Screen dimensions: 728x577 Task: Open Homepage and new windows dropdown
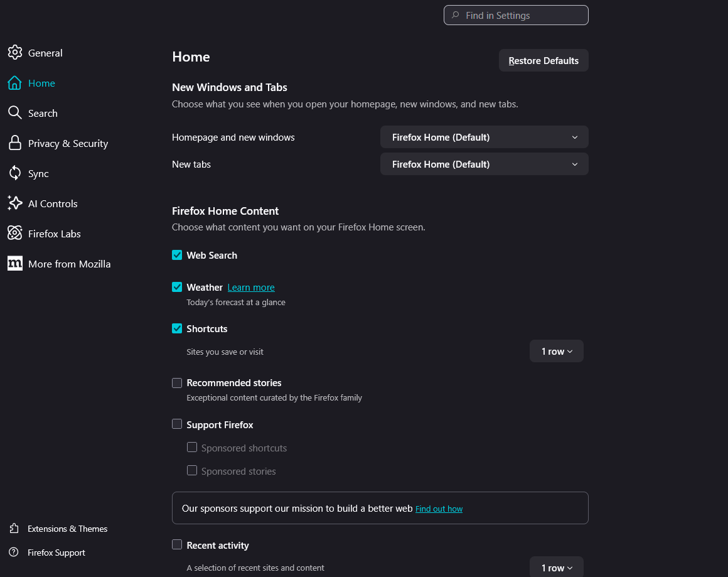point(484,137)
